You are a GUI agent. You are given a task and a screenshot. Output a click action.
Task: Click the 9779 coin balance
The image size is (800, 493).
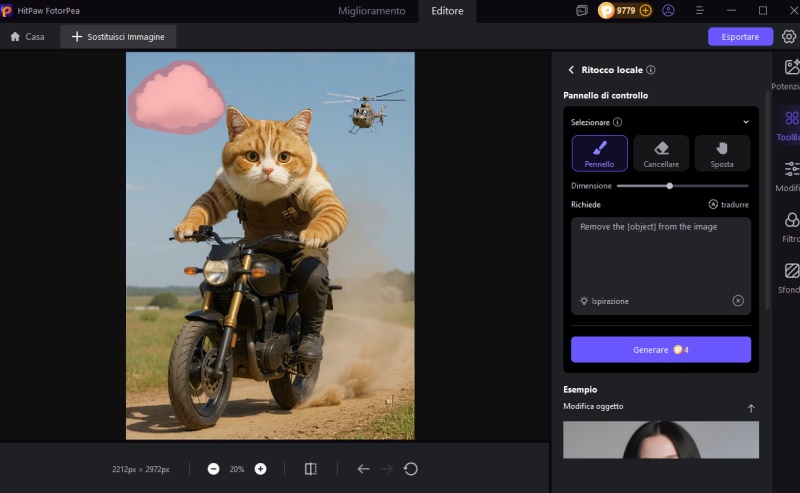point(626,11)
